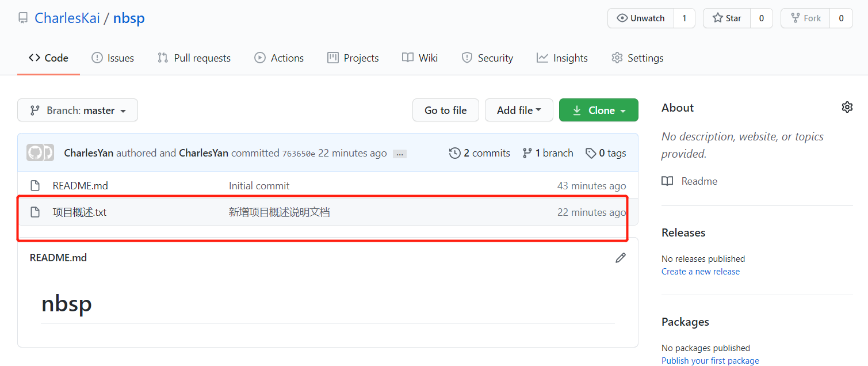Expand the Add file dropdown

coord(519,110)
